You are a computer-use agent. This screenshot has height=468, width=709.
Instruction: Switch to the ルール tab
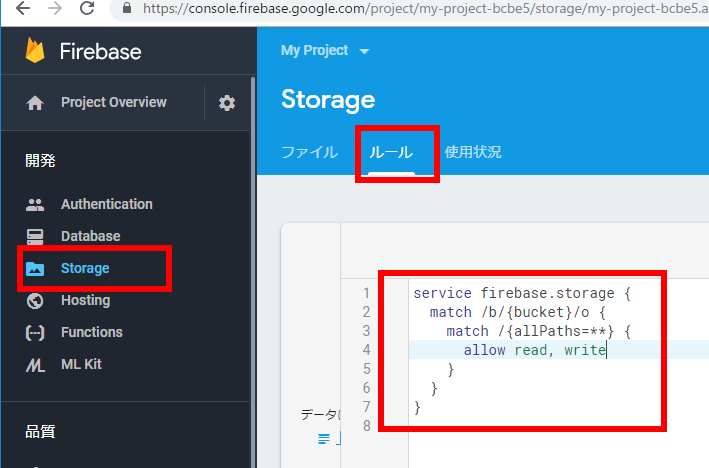391,152
